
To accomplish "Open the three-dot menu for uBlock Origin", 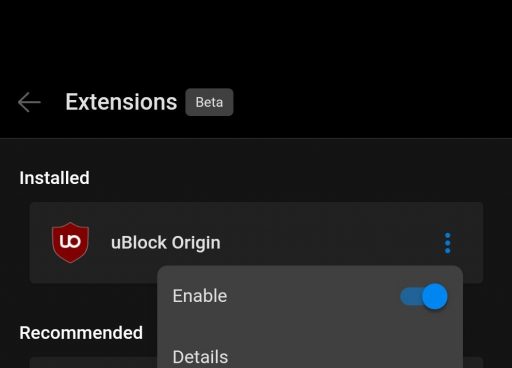I will [447, 243].
